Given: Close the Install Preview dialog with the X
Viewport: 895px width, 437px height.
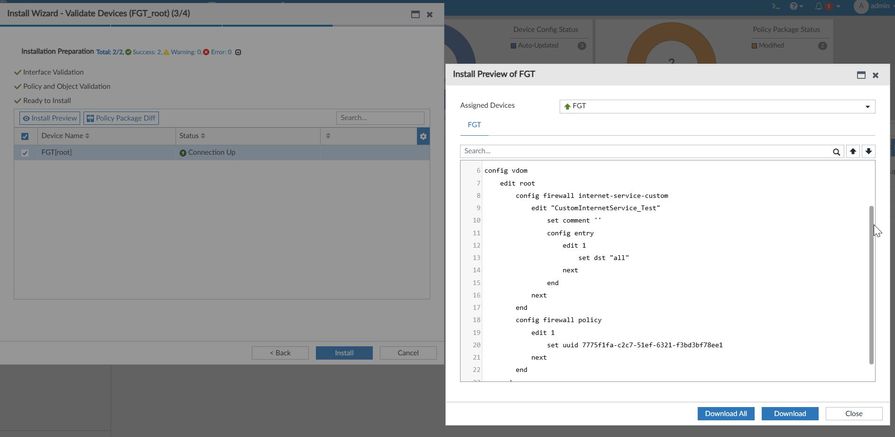Looking at the screenshot, I should point(876,75).
